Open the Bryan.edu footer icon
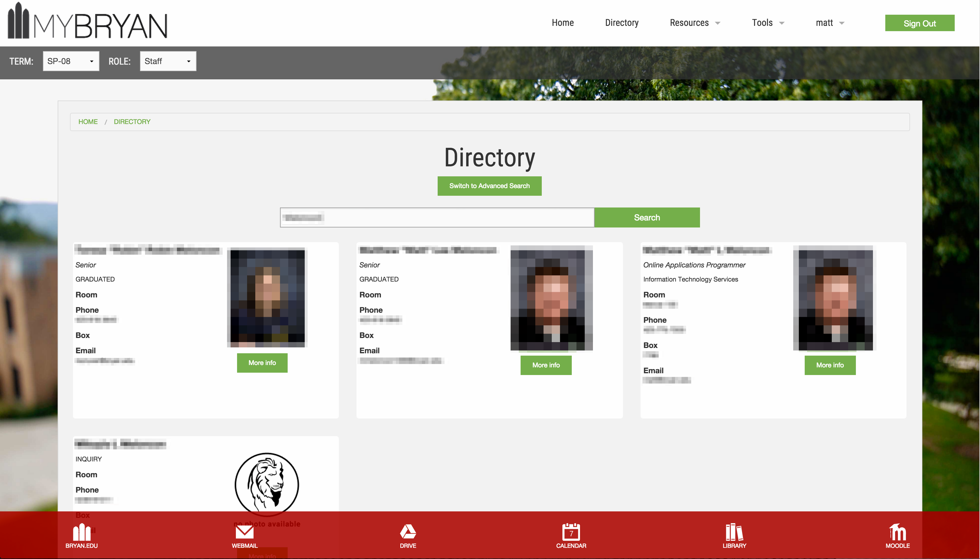This screenshot has width=980, height=559. click(x=81, y=536)
